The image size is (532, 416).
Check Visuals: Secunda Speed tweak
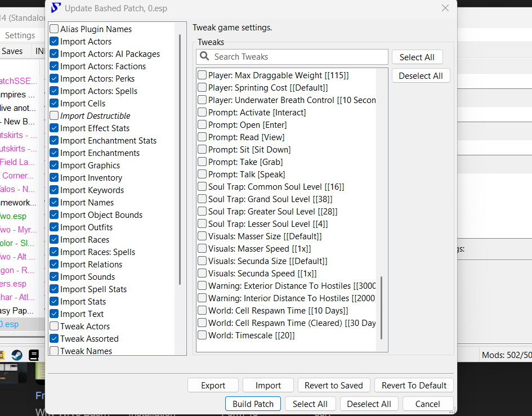coord(202,273)
